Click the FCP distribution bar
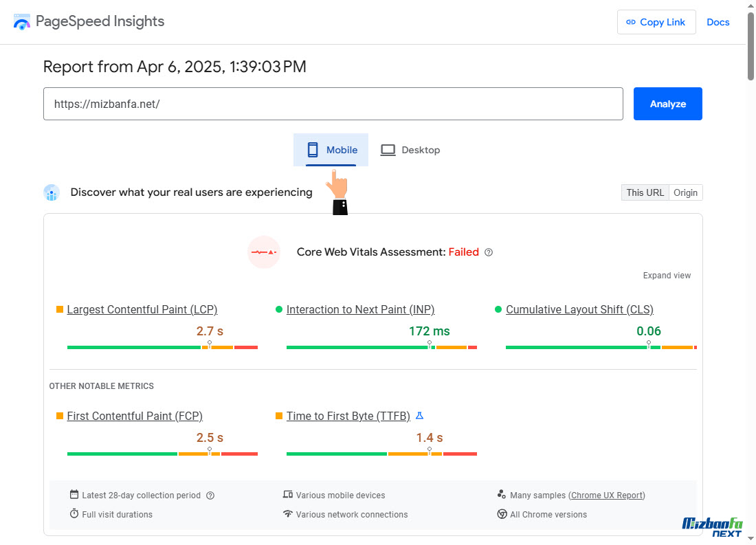This screenshot has width=756, height=545. [162, 454]
